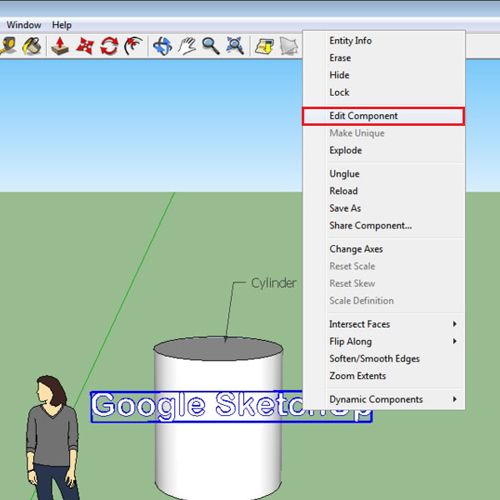500x500 pixels.
Task: Select the Push/Pull tool
Action: pyautogui.click(x=60, y=46)
